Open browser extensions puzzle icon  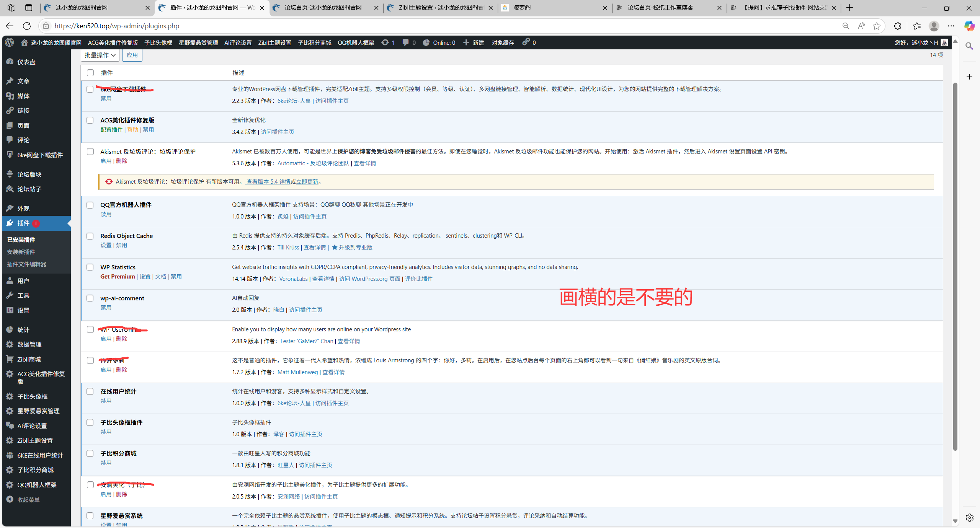[x=897, y=26]
